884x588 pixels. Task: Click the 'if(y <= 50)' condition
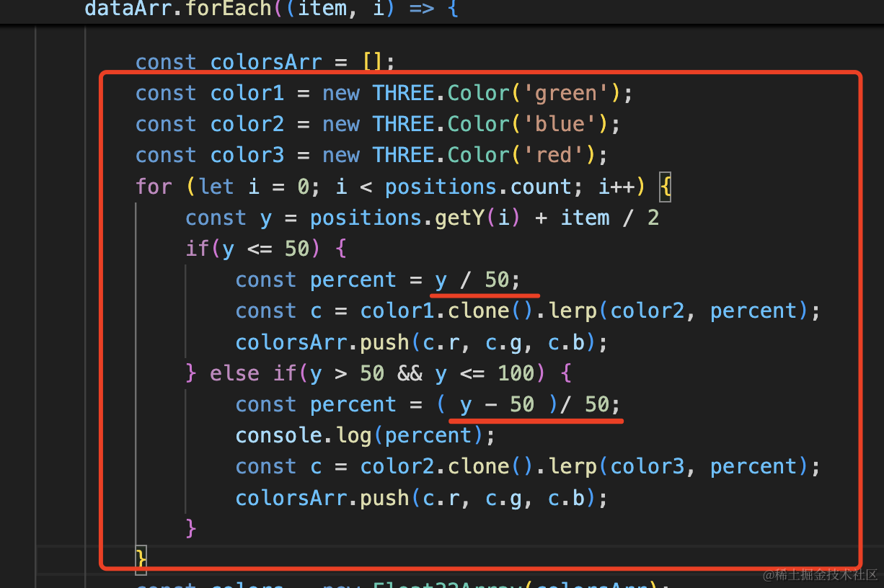pyautogui.click(x=252, y=249)
